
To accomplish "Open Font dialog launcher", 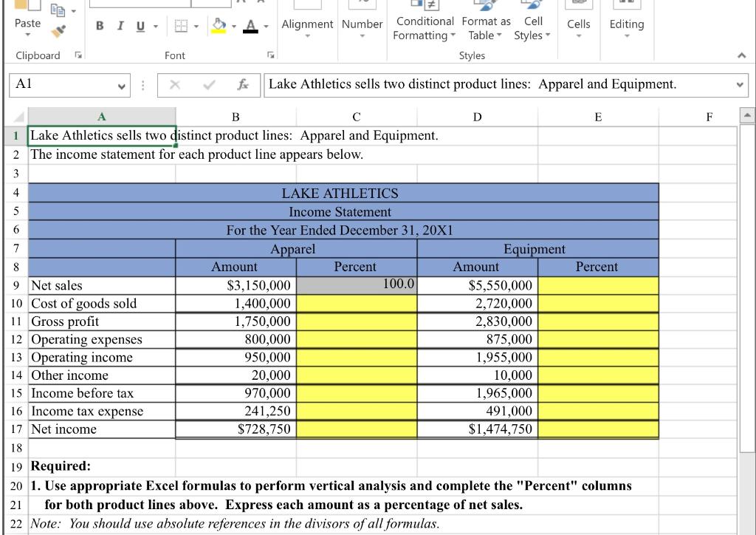I will [271, 55].
